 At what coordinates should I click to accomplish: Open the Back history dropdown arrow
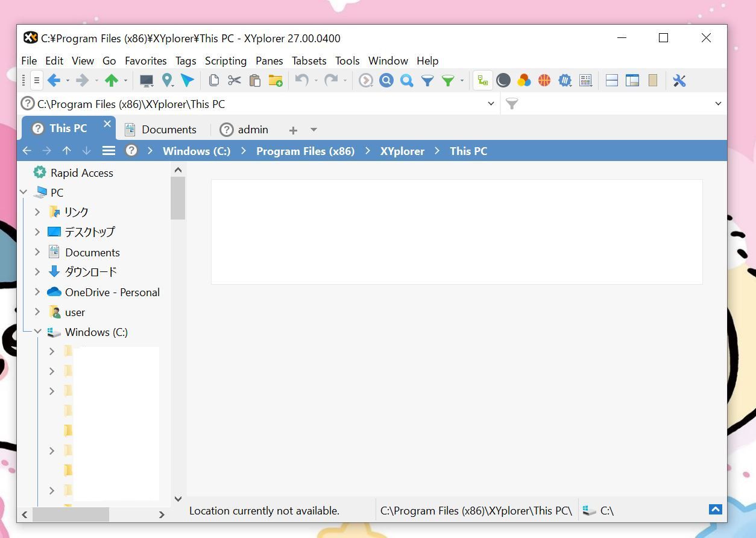coord(68,80)
